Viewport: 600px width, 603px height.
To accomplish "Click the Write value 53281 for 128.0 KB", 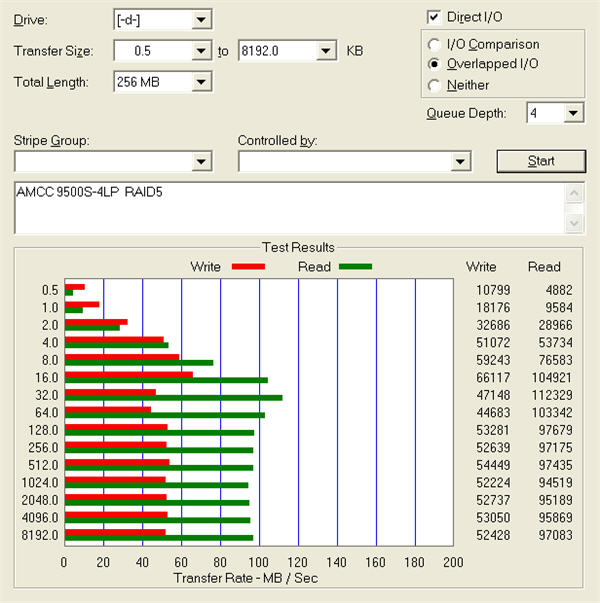I will [493, 430].
